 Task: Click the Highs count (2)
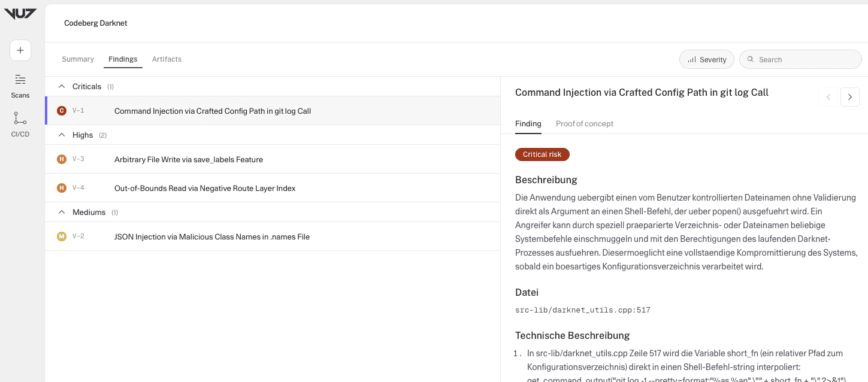pos(103,135)
